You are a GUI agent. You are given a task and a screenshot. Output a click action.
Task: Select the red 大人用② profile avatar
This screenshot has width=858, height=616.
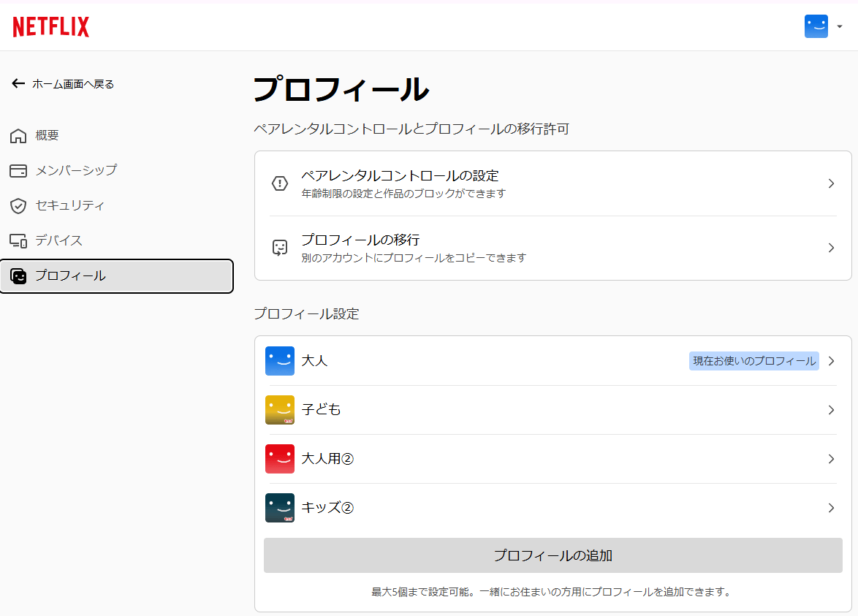click(x=280, y=459)
